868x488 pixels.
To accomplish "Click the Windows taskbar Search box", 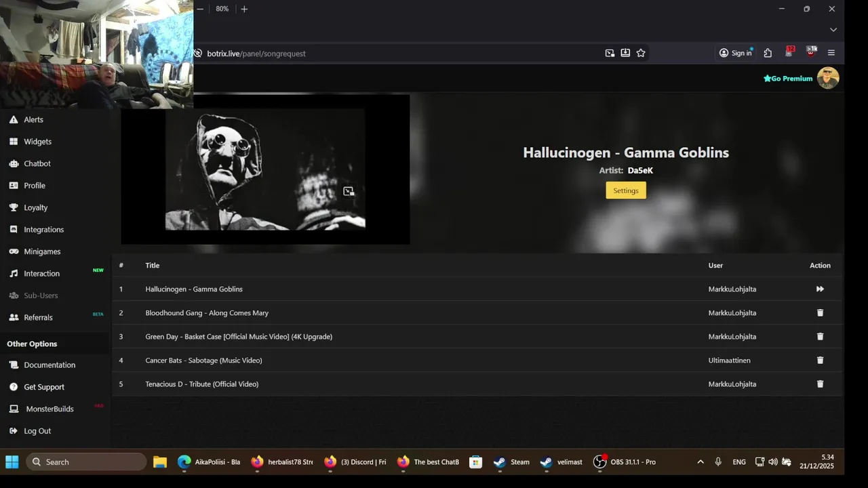I will coord(86,462).
